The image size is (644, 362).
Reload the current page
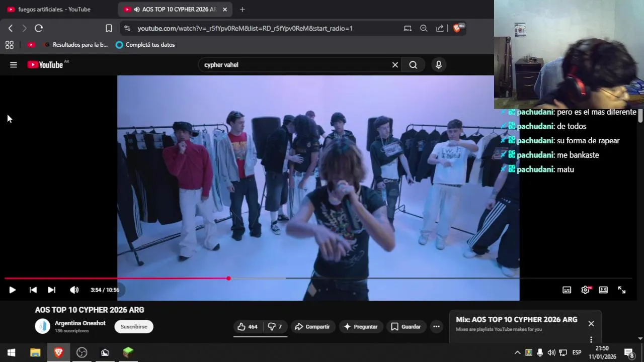[x=39, y=28]
